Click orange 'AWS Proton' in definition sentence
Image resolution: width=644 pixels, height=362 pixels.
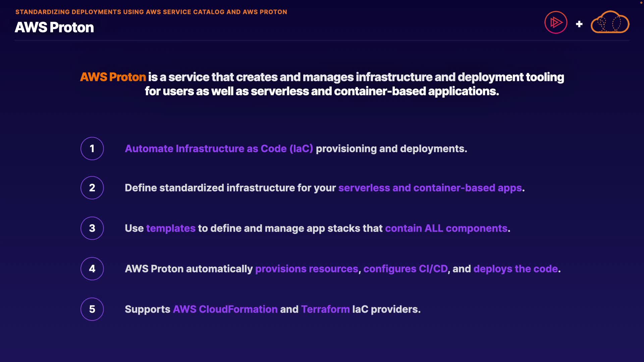(x=113, y=77)
